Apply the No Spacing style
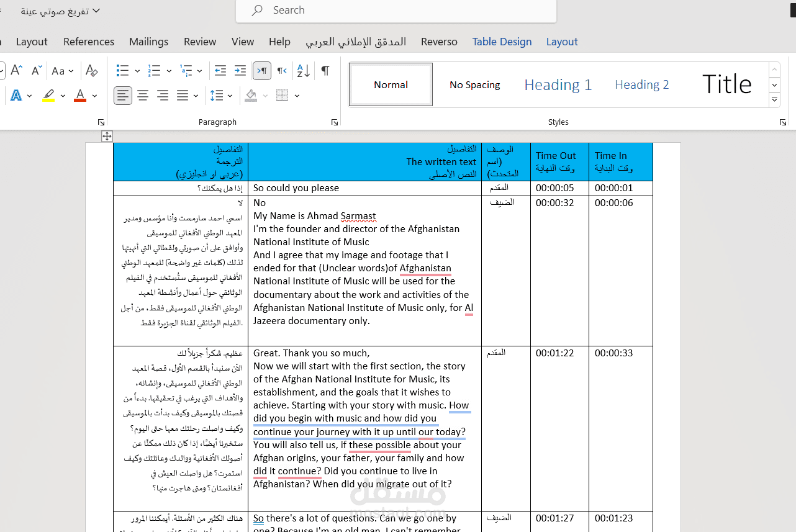Viewport: 796px width, 532px height. click(x=474, y=84)
